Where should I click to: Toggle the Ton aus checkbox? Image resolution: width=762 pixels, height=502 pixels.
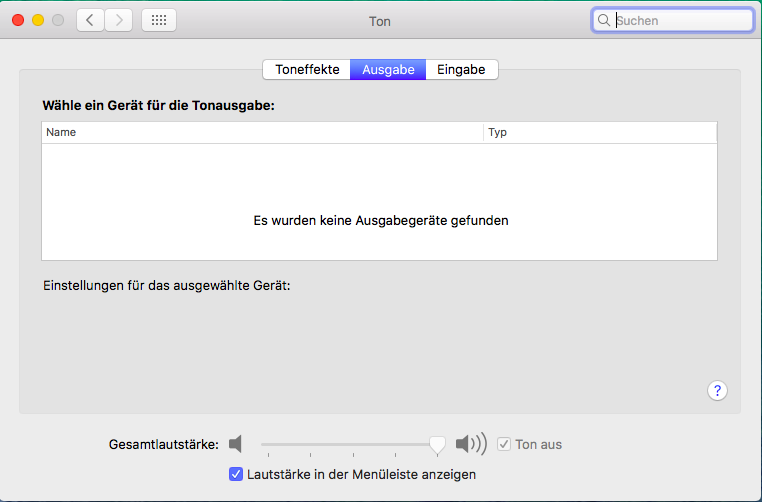pyautogui.click(x=504, y=444)
